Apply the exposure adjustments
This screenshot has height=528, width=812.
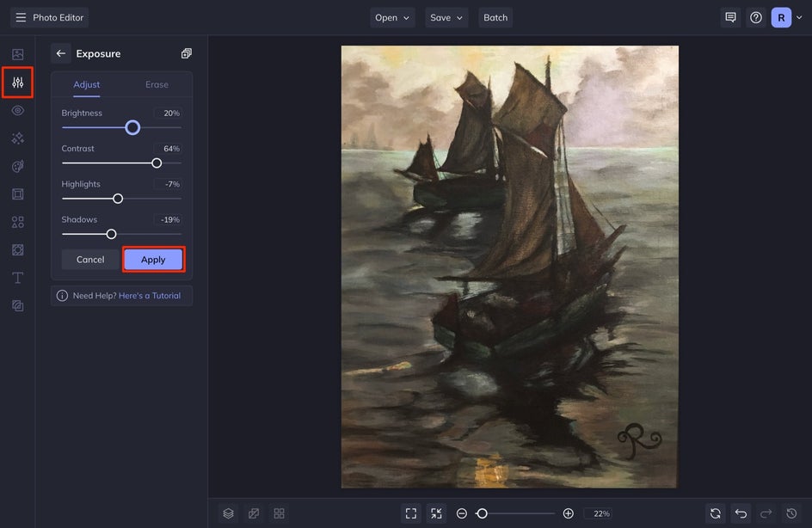coord(153,260)
